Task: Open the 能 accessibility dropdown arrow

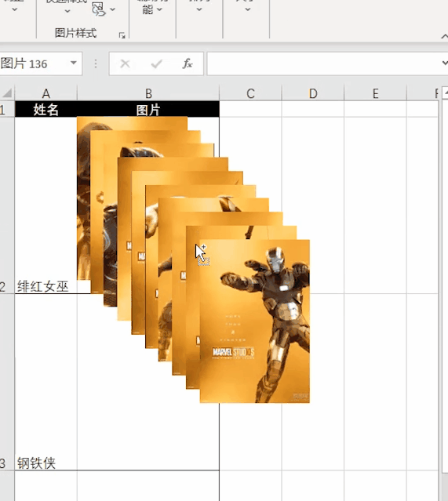Action: [x=159, y=9]
